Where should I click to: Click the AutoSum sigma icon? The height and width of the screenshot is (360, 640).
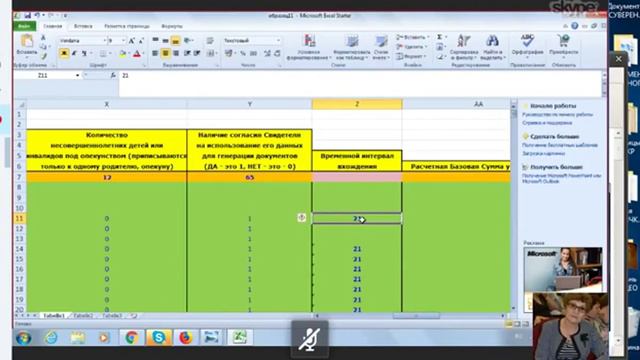click(440, 37)
